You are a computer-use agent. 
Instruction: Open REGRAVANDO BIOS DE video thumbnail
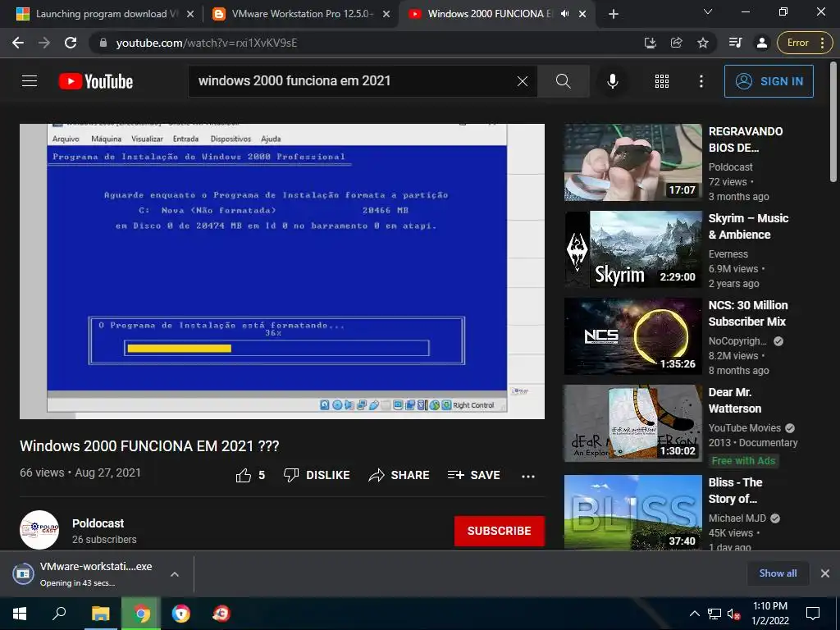(633, 162)
